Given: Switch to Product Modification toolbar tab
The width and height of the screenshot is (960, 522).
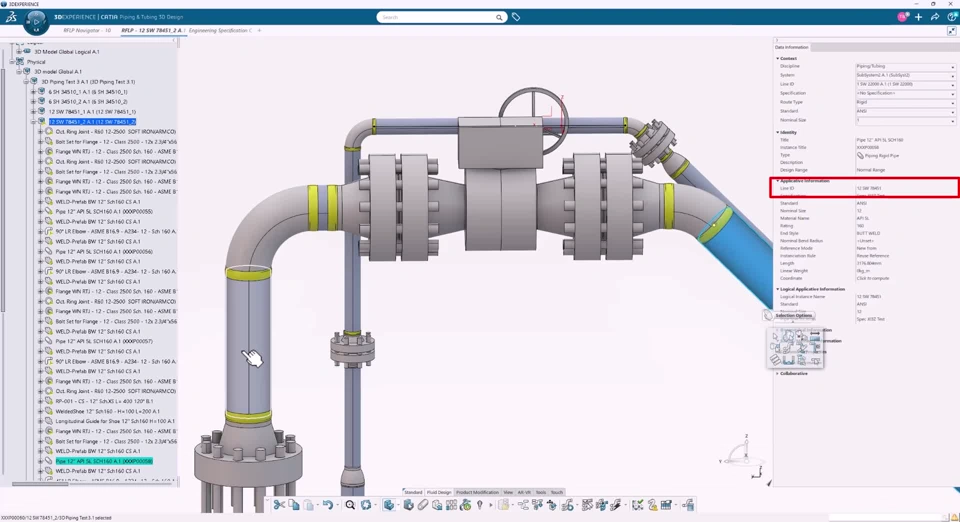Looking at the screenshot, I should click(x=477, y=492).
